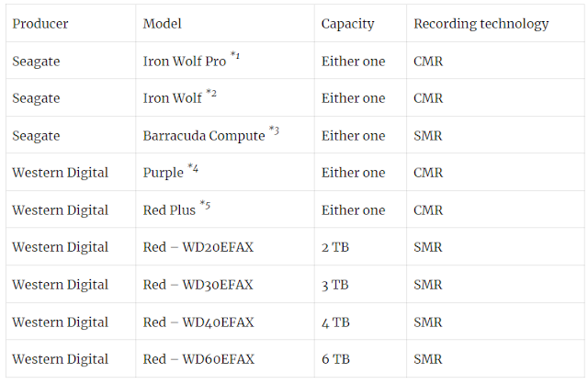Click the Producer column header
588x384 pixels.
(40, 24)
